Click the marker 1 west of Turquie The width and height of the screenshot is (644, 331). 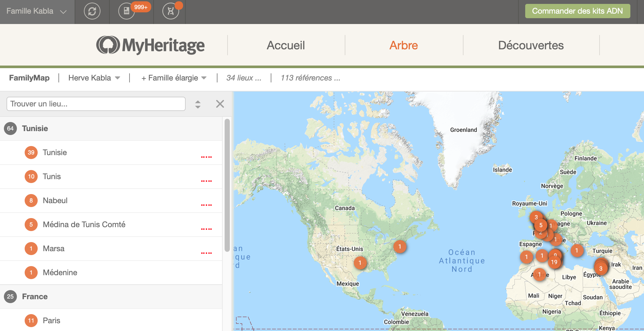pos(577,250)
